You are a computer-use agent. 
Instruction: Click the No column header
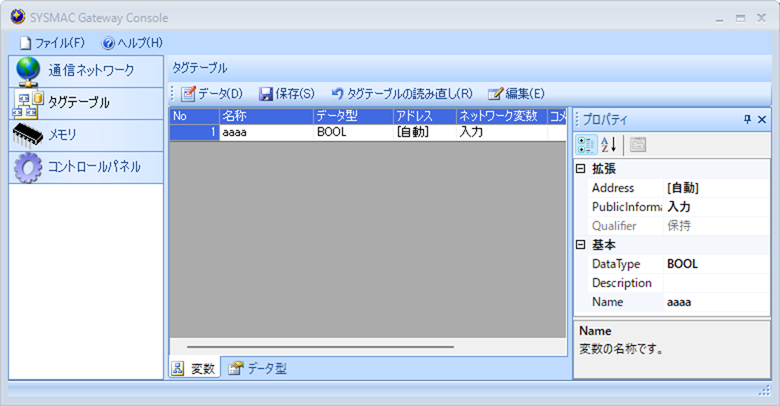(195, 116)
